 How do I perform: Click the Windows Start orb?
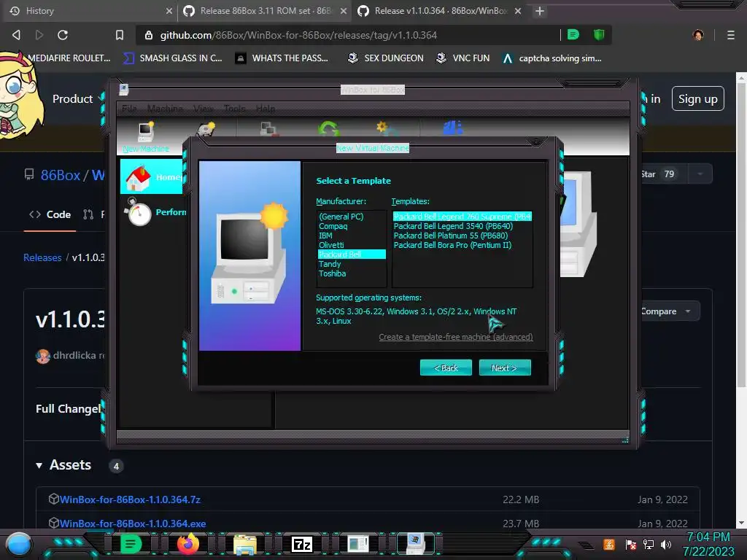pyautogui.click(x=19, y=544)
